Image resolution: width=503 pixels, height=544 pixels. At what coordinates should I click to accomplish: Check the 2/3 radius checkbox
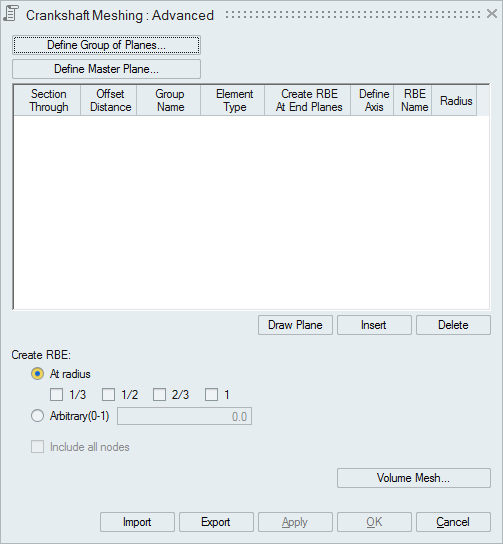(159, 394)
